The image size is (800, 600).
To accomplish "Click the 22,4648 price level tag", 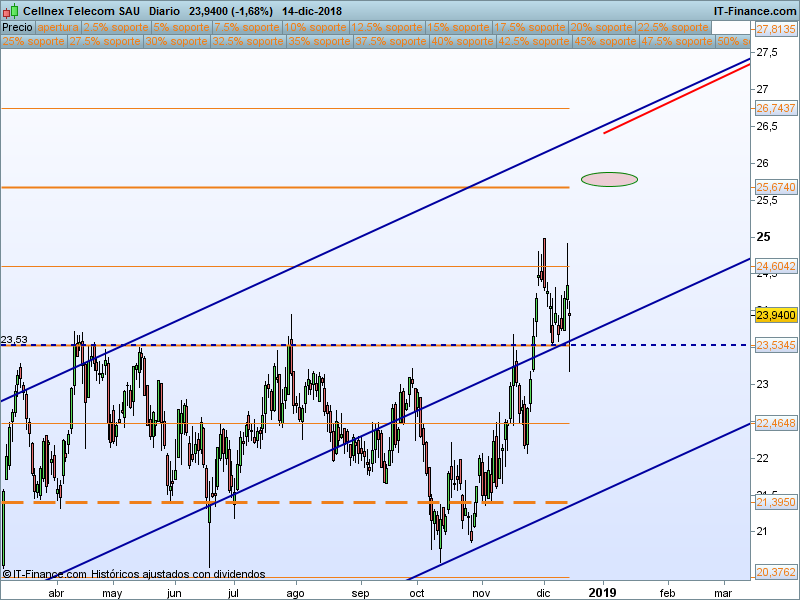I will pos(776,423).
